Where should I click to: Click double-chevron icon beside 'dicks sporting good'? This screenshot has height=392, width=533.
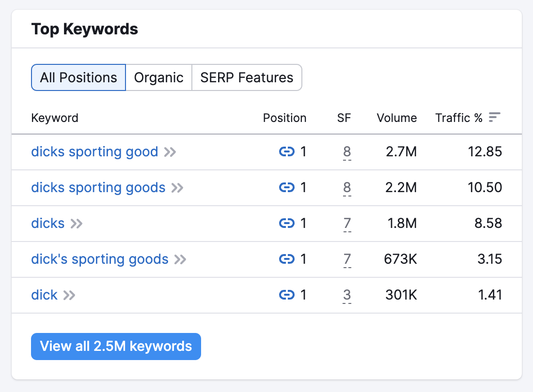tap(170, 152)
